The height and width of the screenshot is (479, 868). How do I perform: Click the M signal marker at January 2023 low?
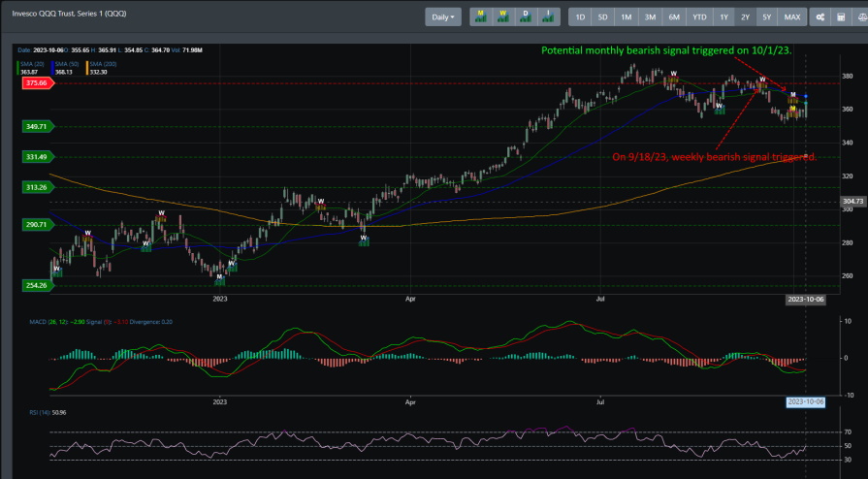tap(220, 279)
